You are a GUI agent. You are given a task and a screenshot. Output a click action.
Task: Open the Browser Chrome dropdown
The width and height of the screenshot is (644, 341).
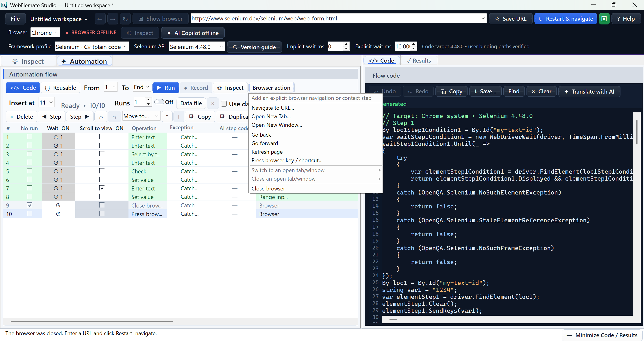[x=45, y=33]
